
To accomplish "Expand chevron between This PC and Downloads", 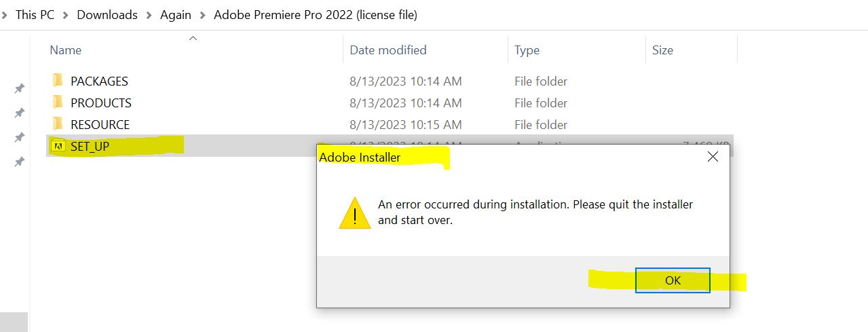I will [66, 15].
